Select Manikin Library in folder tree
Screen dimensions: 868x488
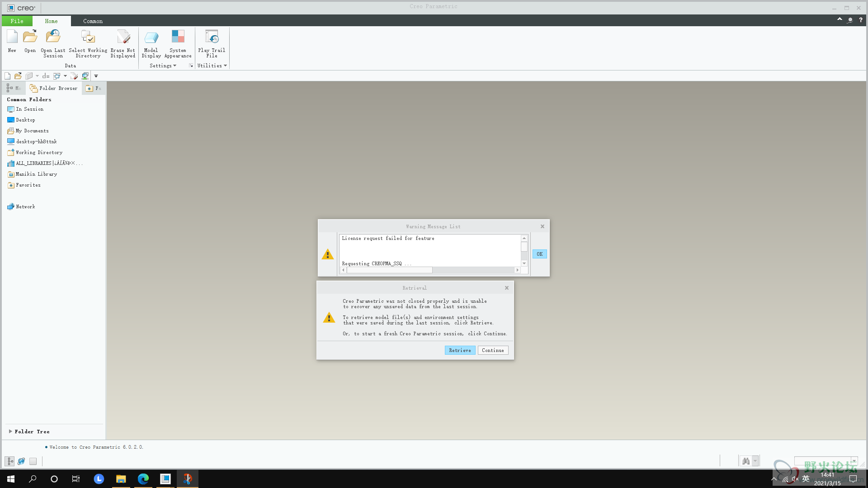(36, 174)
